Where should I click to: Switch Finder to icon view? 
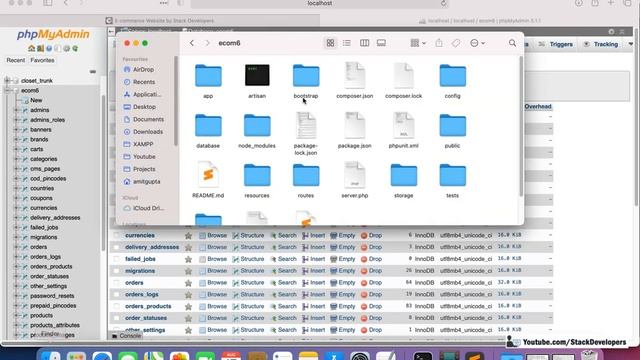(330, 43)
